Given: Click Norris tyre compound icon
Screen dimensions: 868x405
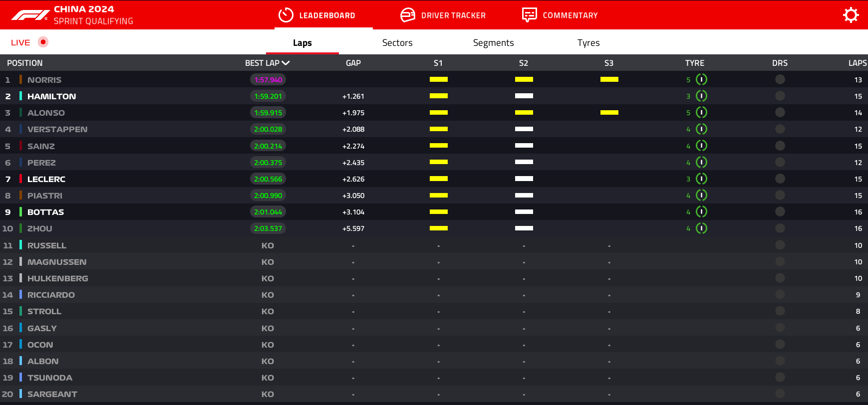Looking at the screenshot, I should tap(701, 79).
